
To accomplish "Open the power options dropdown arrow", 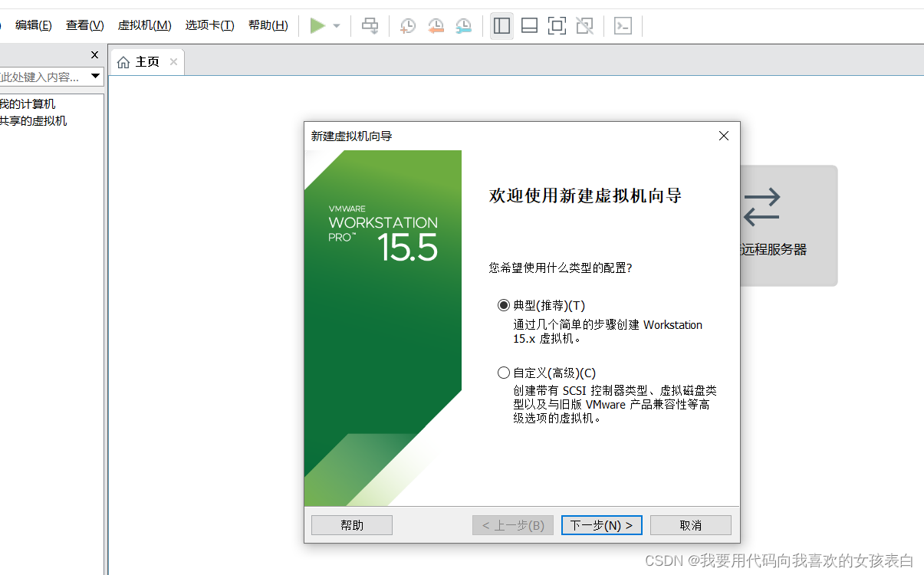I will [x=337, y=26].
